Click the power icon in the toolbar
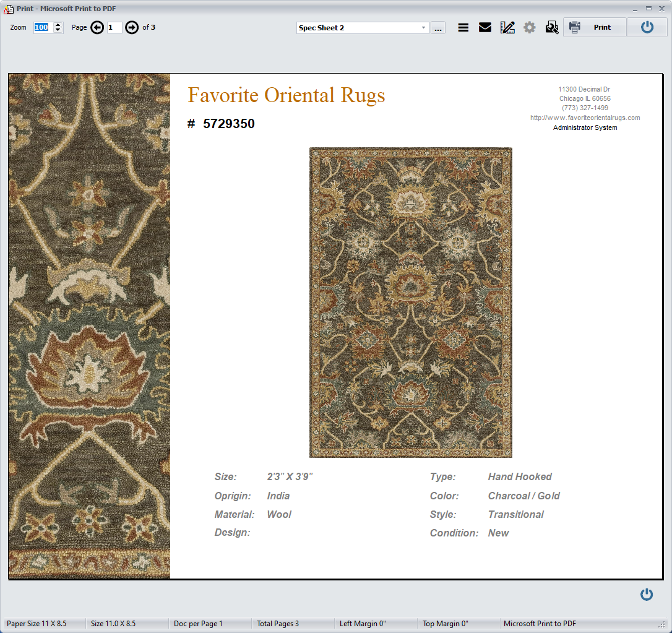This screenshot has height=633, width=672. coord(647,27)
